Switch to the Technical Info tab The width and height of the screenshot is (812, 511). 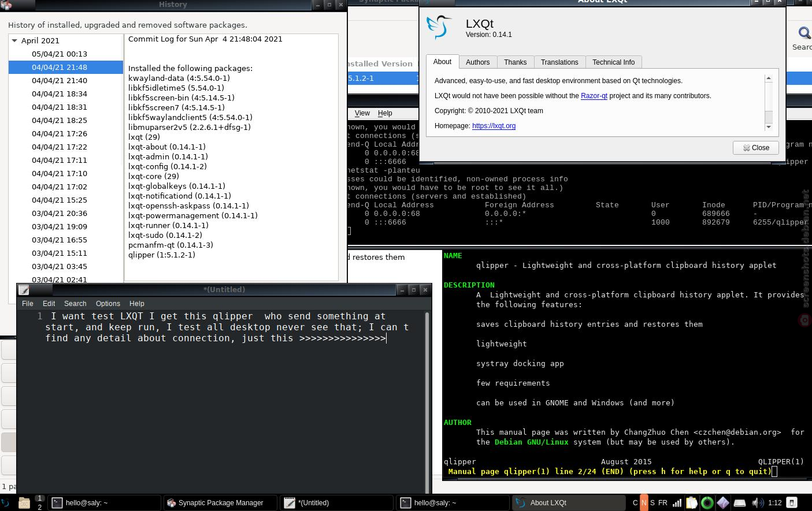point(613,62)
